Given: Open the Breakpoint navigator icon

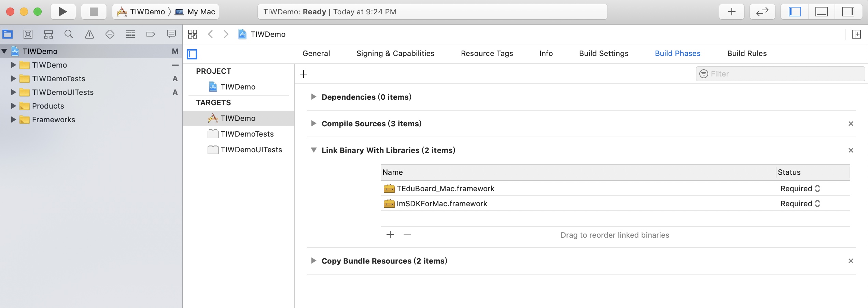Looking at the screenshot, I should coord(151,34).
